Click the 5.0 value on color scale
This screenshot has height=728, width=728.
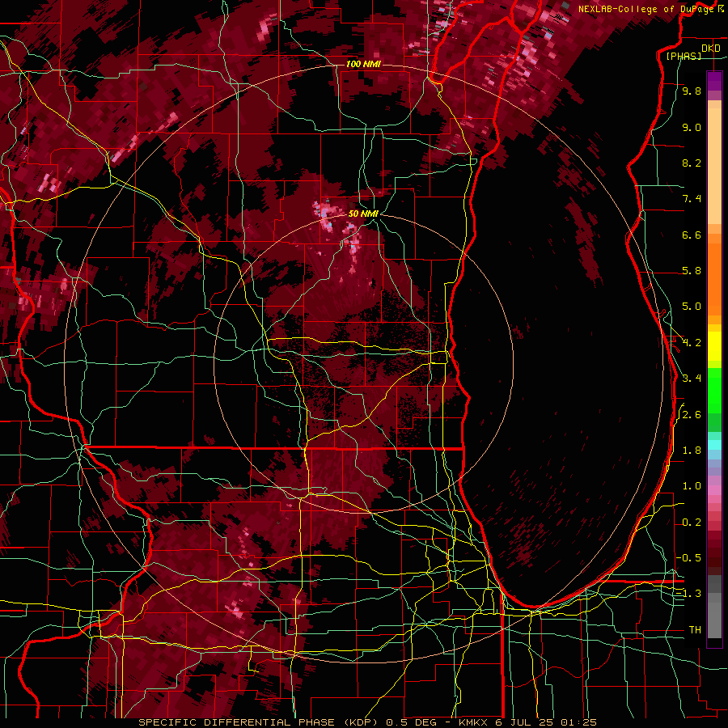[x=692, y=307]
